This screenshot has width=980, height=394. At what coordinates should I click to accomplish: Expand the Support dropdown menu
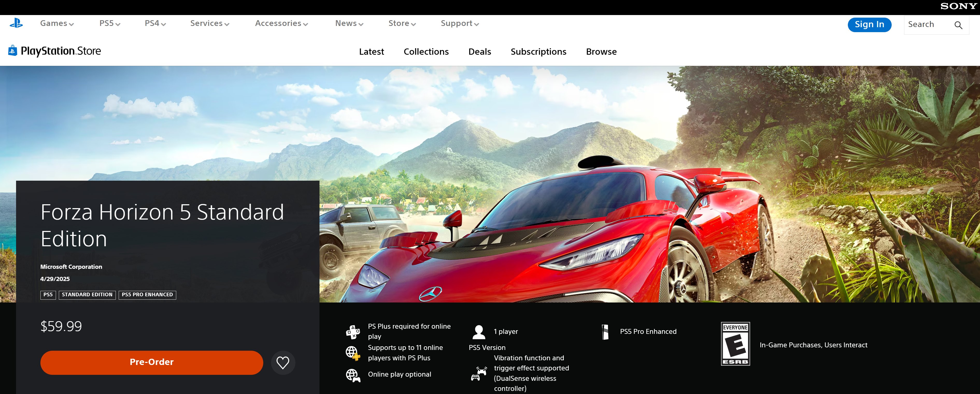pos(460,24)
